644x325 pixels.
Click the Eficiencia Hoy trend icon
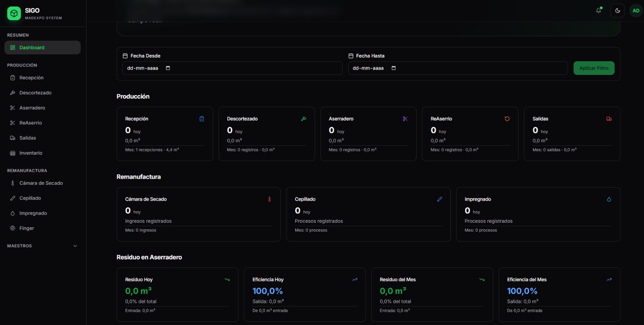coord(355,279)
